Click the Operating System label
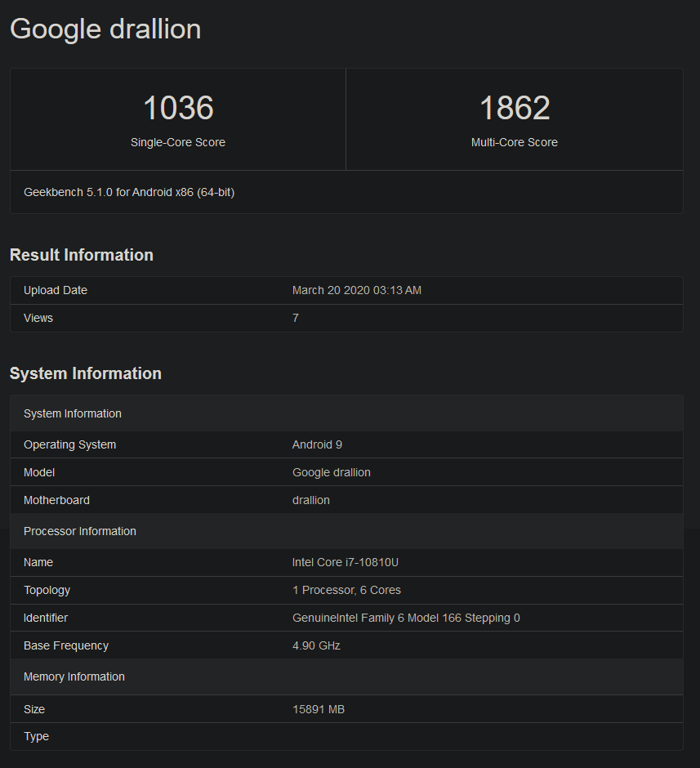700x768 pixels. coord(70,444)
